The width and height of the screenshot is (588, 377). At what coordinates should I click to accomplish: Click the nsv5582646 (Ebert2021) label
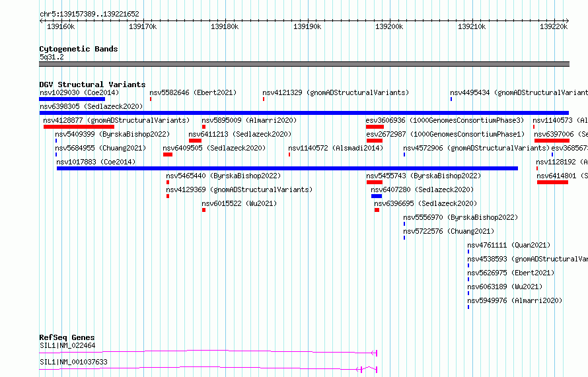coord(193,92)
